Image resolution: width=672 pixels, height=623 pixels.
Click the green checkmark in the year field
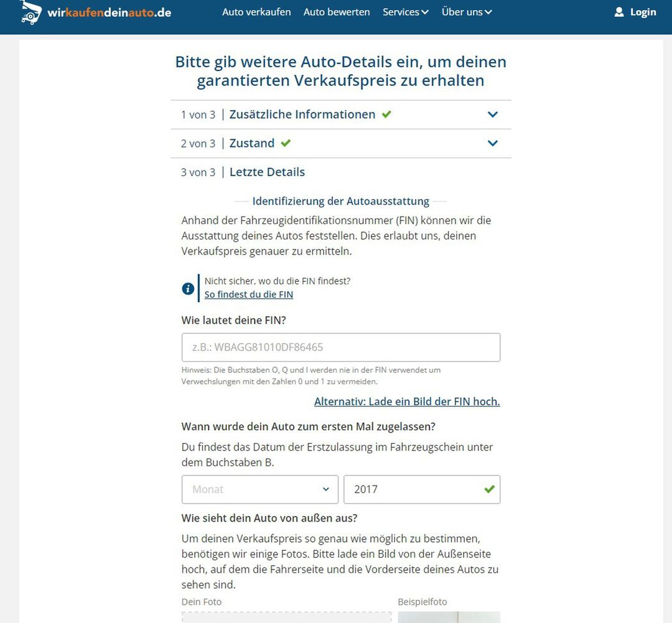coord(490,489)
